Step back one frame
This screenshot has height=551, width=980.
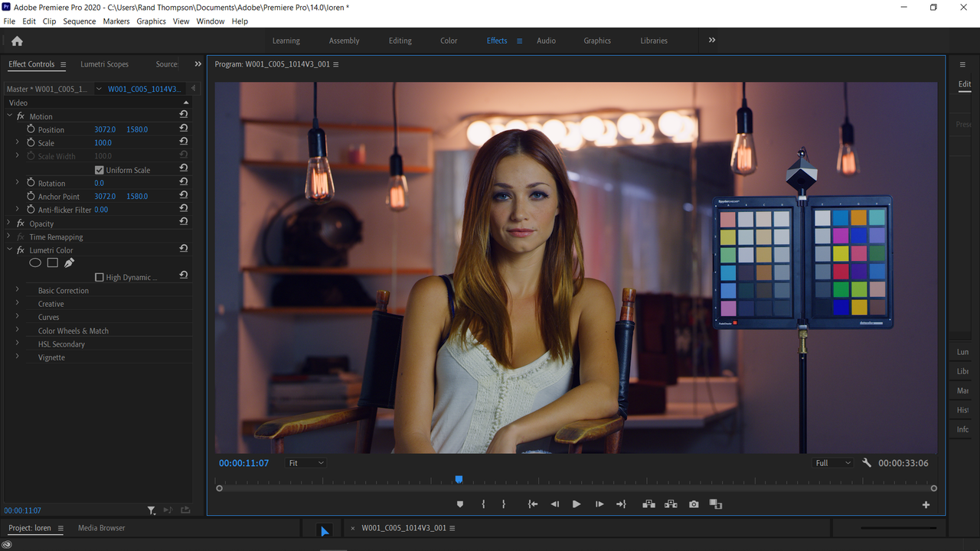(555, 504)
